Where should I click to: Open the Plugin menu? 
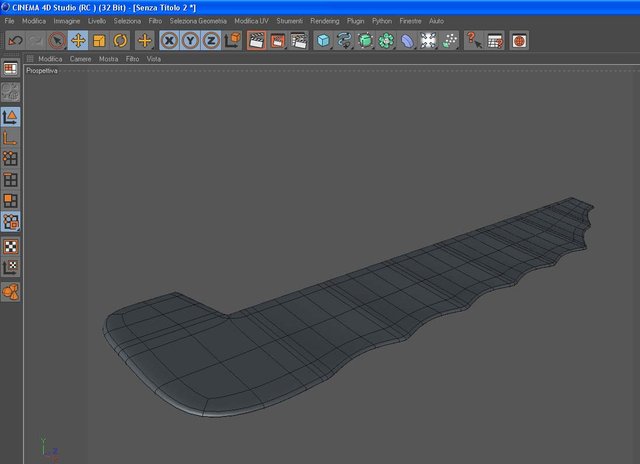[356, 21]
